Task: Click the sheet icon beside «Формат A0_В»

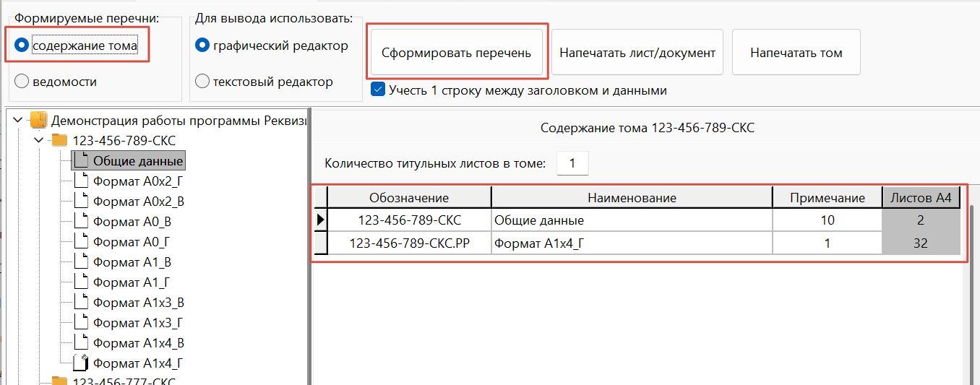Action: [x=80, y=221]
